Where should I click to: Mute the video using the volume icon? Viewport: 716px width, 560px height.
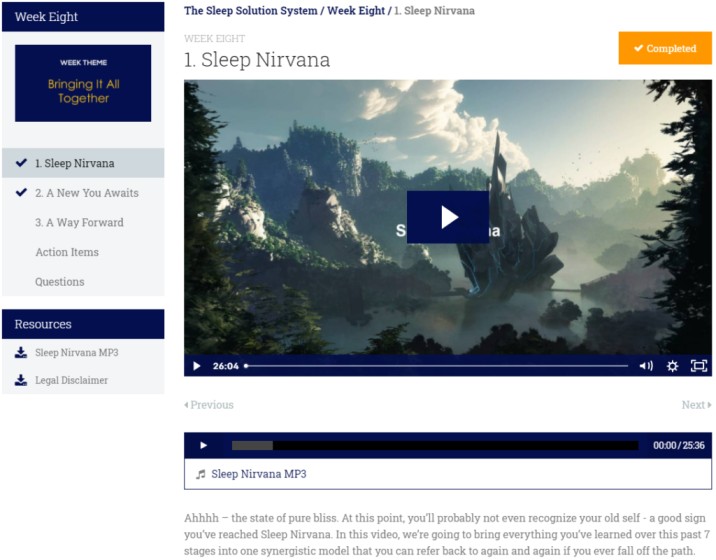click(x=646, y=366)
